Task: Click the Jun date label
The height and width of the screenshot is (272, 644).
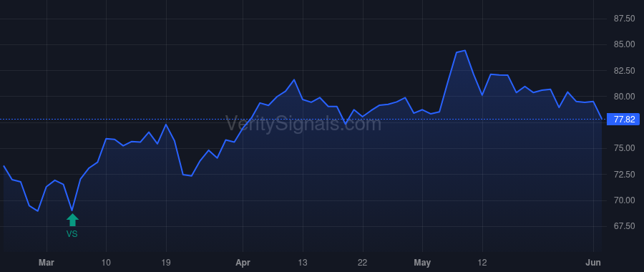Action: pos(593,263)
